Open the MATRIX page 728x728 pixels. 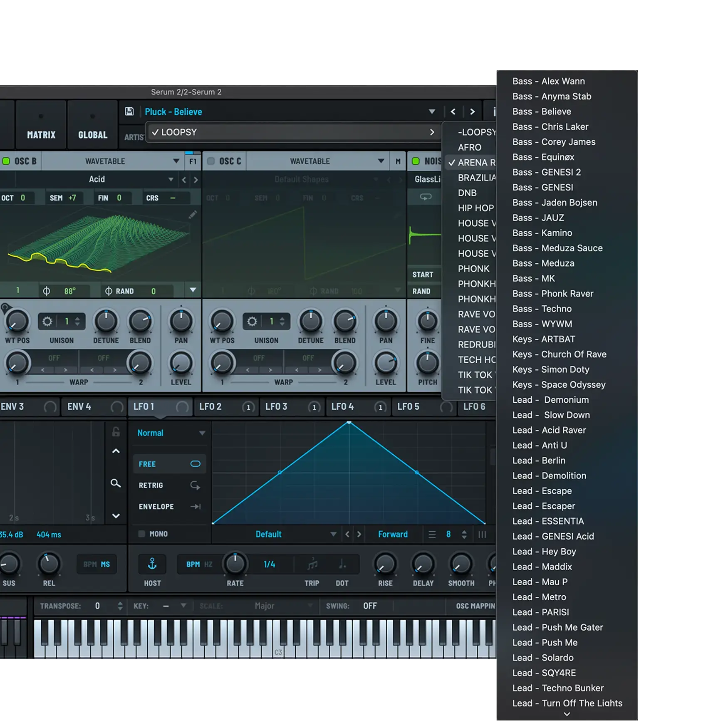[41, 134]
